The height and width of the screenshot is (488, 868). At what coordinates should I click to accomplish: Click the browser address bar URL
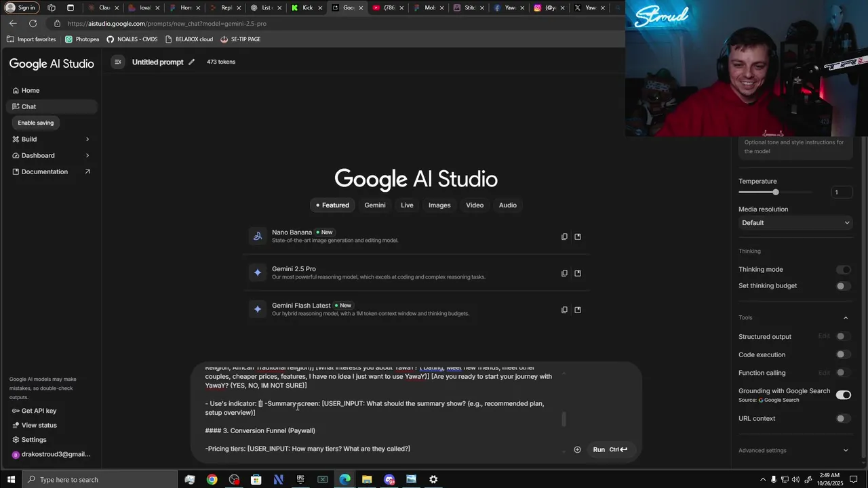(167, 24)
